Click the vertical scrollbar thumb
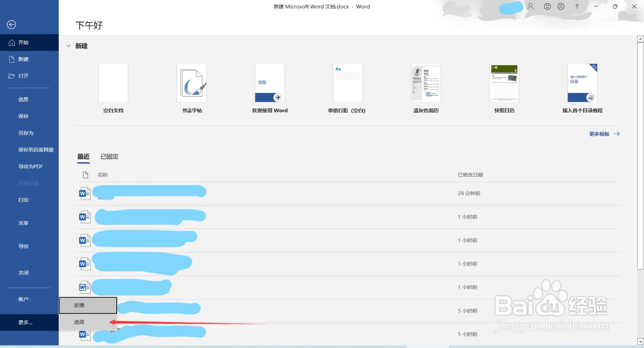This screenshot has height=348, width=644. pos(640,156)
